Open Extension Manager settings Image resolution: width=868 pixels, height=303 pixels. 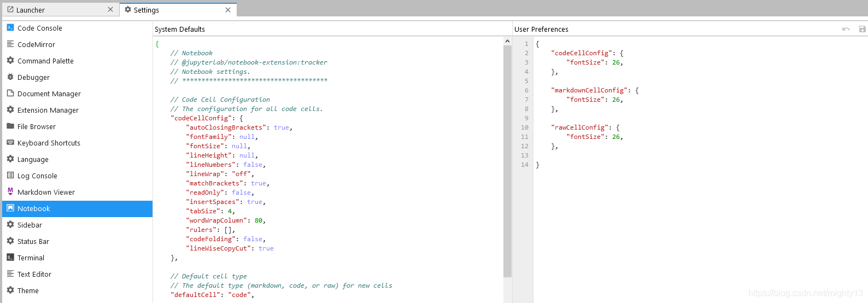coord(77,110)
